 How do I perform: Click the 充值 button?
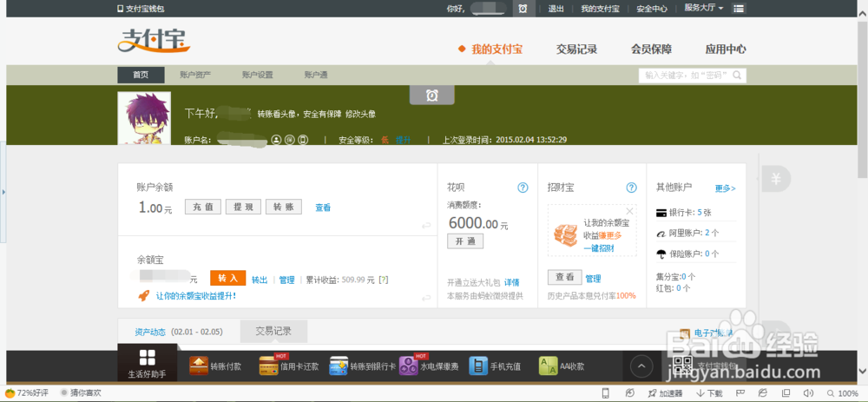202,208
